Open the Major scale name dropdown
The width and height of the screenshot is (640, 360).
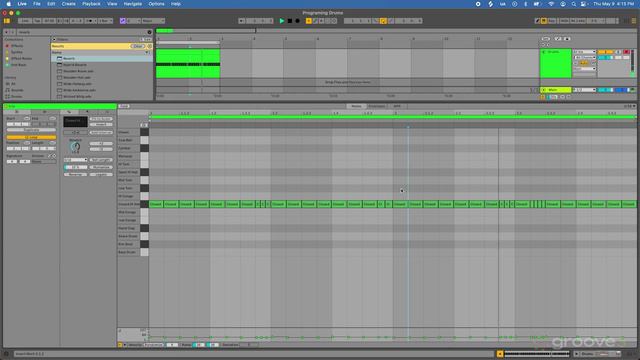(x=153, y=21)
